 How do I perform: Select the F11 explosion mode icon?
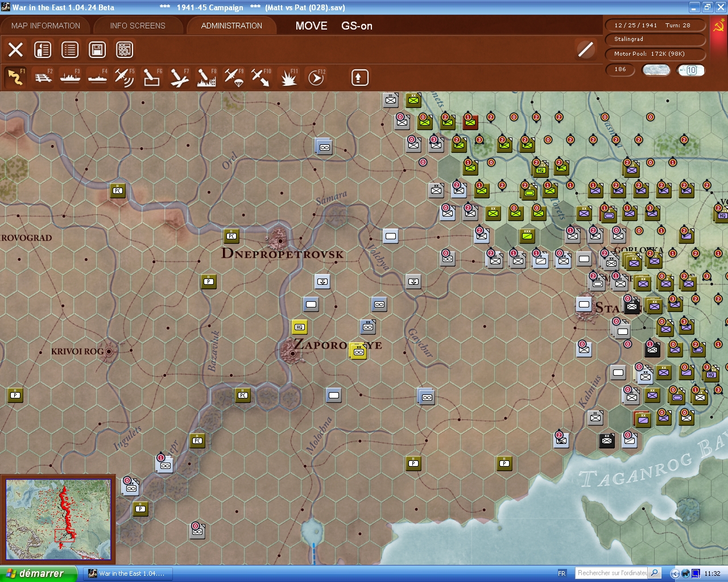(288, 77)
